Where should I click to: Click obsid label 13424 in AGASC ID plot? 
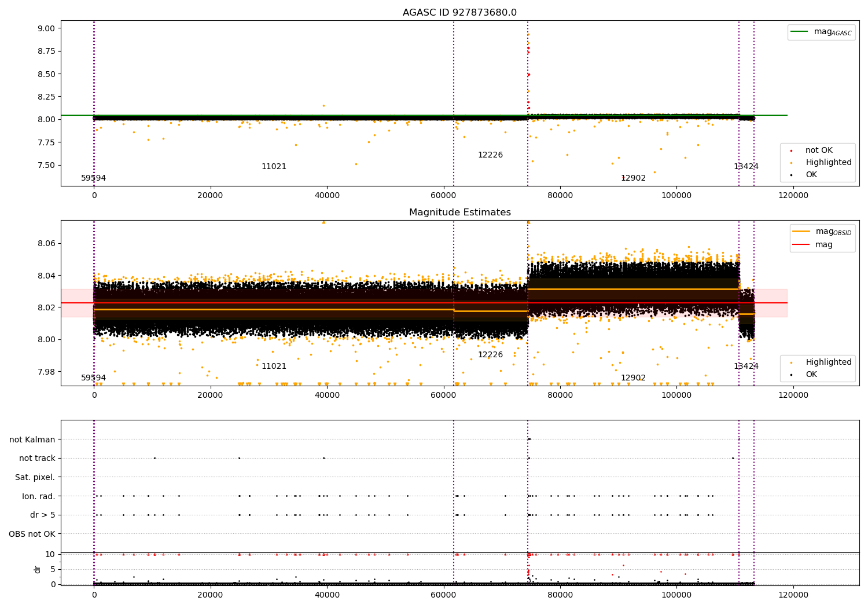pyautogui.click(x=746, y=167)
